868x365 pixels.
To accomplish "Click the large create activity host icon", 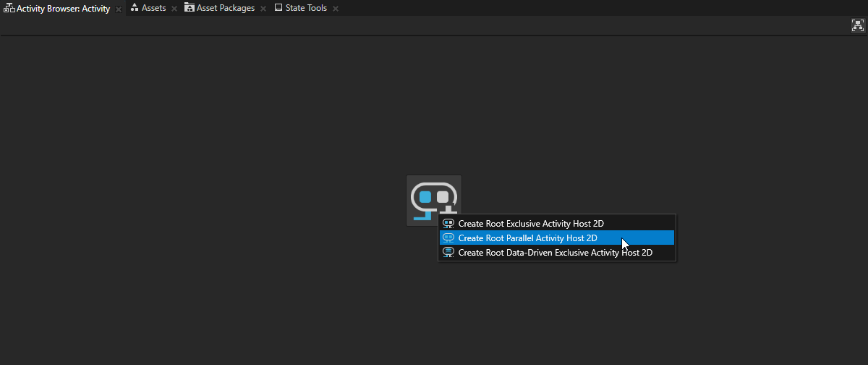I will (434, 201).
